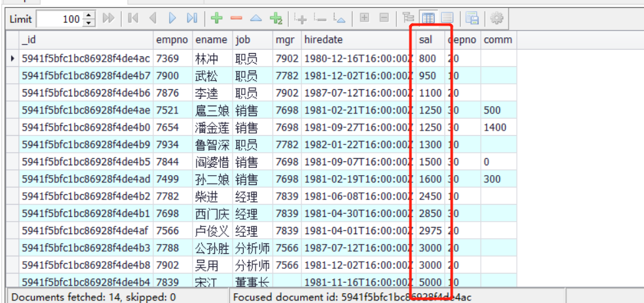Select the ename cell 吴用
This screenshot has height=303, width=644.
pos(212,266)
